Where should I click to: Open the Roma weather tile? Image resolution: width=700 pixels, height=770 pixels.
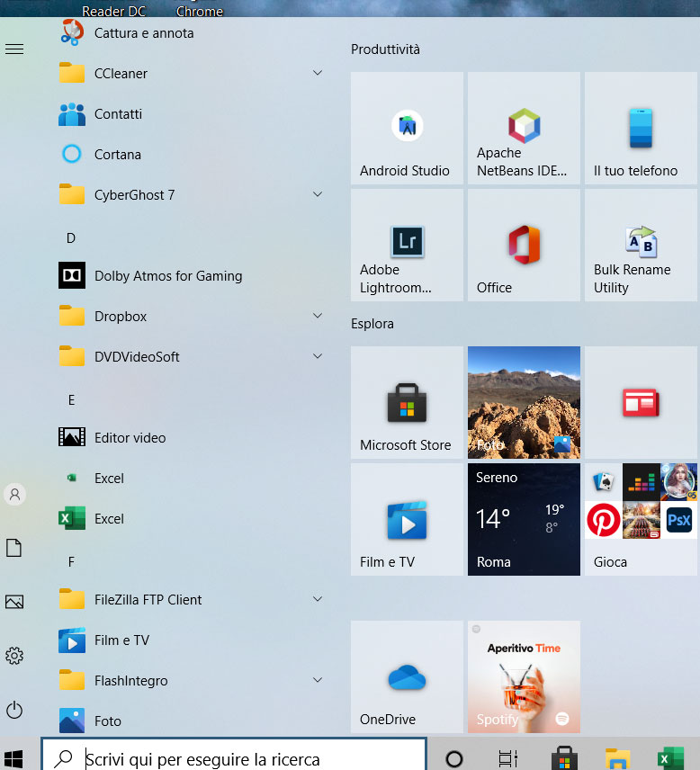(524, 520)
